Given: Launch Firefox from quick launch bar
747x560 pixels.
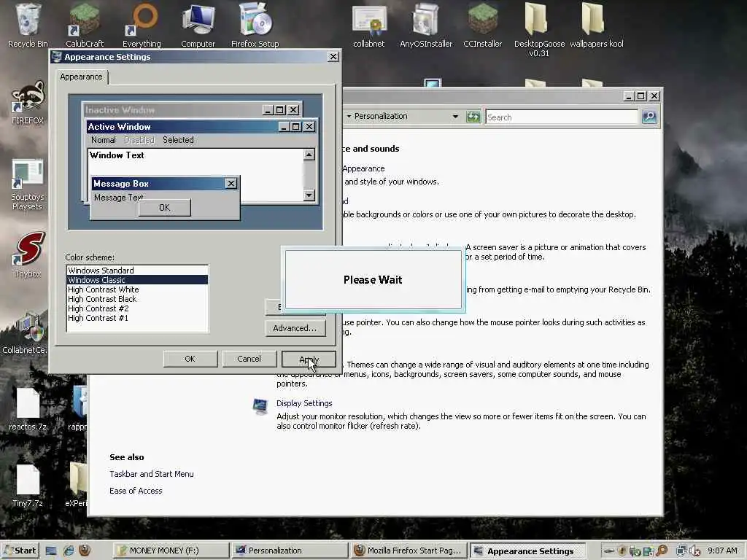Looking at the screenshot, I should click(85, 551).
